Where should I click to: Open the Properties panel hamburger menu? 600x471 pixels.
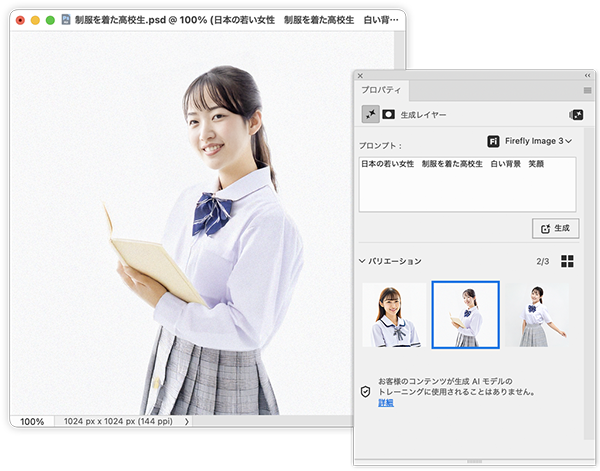point(587,90)
